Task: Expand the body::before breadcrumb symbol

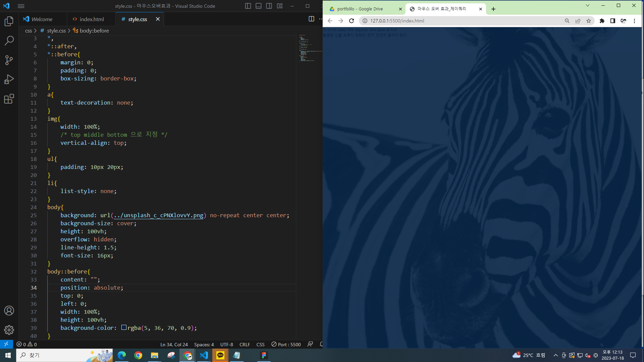Action: pos(94,31)
